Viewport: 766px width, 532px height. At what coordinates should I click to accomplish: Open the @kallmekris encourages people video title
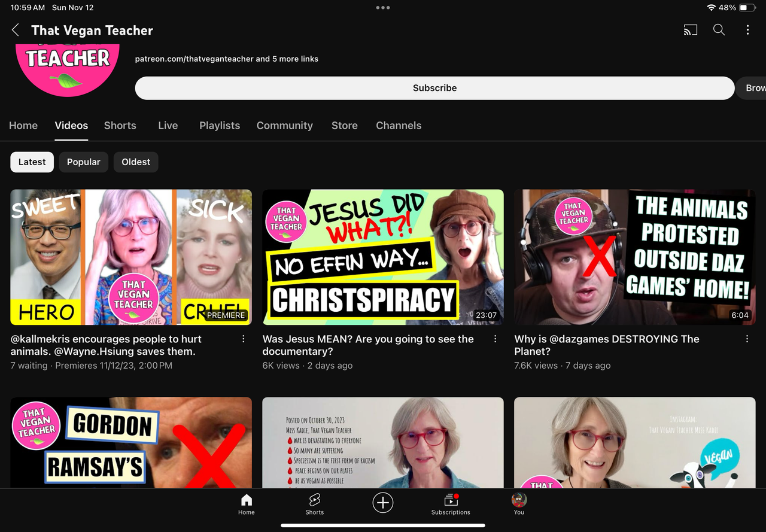[x=107, y=345]
